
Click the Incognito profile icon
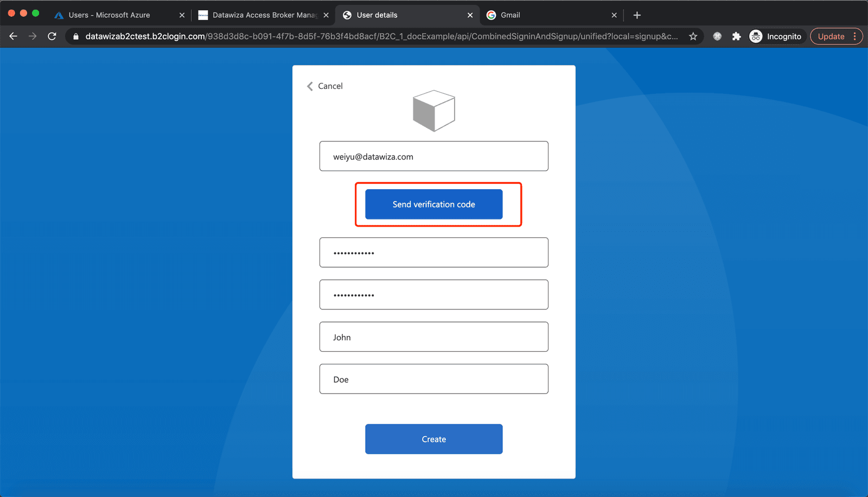[x=756, y=36]
